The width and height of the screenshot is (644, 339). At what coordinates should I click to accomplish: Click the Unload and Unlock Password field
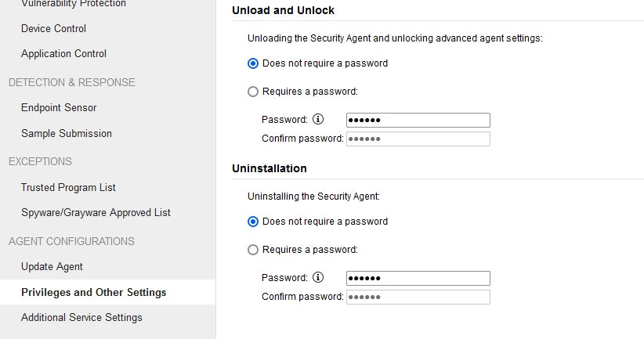pyautogui.click(x=418, y=120)
